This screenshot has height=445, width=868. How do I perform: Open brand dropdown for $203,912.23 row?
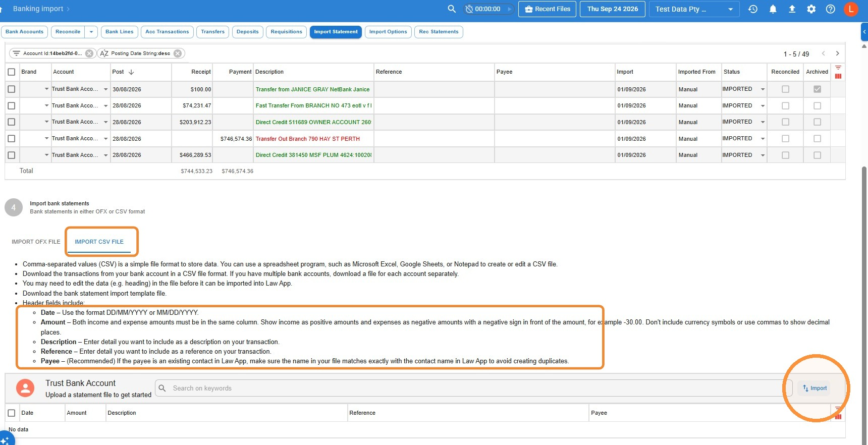[46, 122]
